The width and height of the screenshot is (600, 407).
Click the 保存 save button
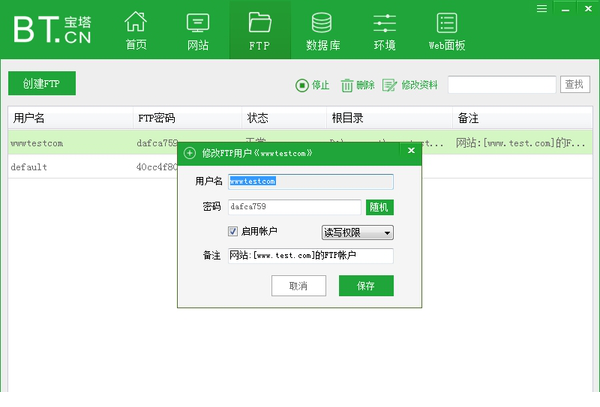point(366,285)
